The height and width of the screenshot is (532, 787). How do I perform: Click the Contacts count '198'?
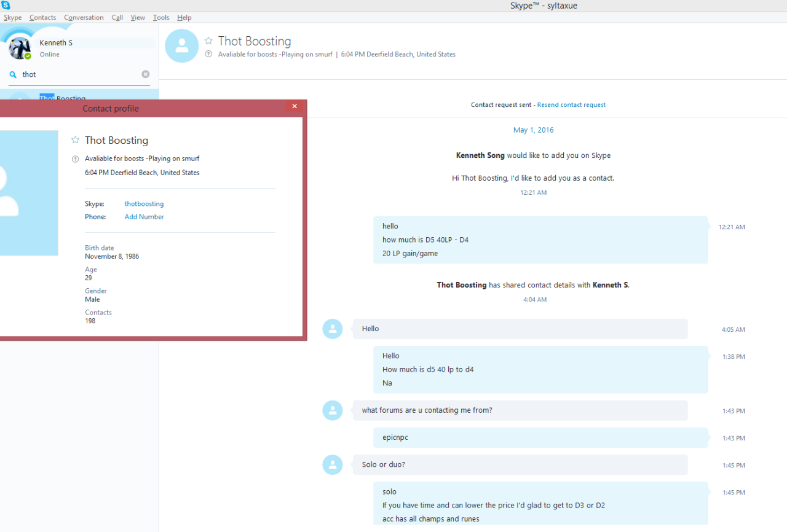point(90,321)
